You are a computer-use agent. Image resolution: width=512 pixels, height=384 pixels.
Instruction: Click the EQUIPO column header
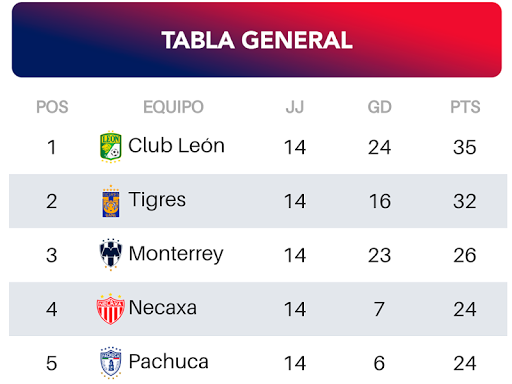point(173,107)
